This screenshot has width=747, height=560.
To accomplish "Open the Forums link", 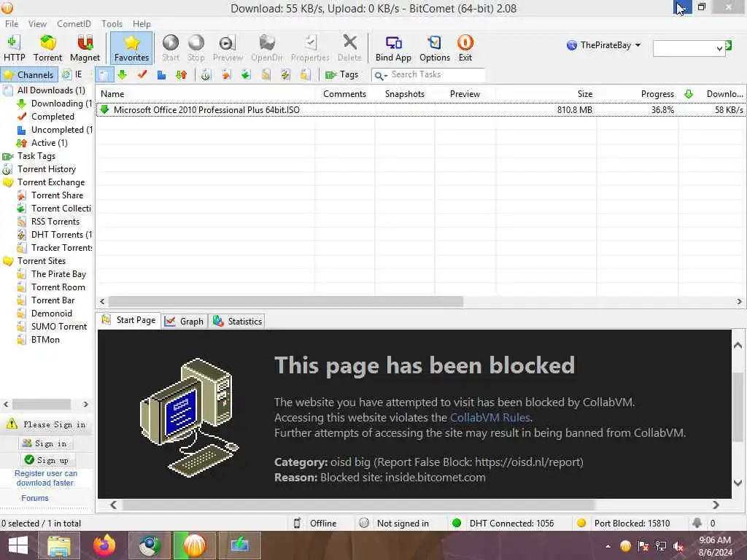I will click(x=35, y=498).
